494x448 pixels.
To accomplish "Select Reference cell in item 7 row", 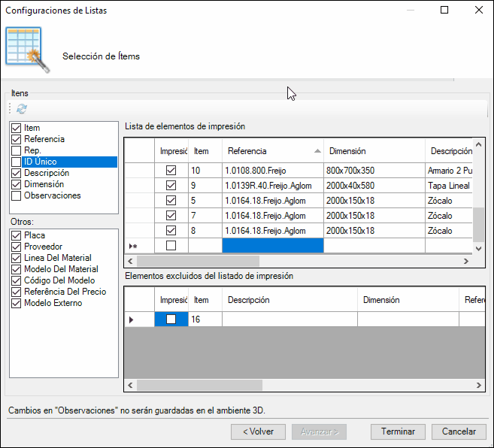I will [x=273, y=216].
